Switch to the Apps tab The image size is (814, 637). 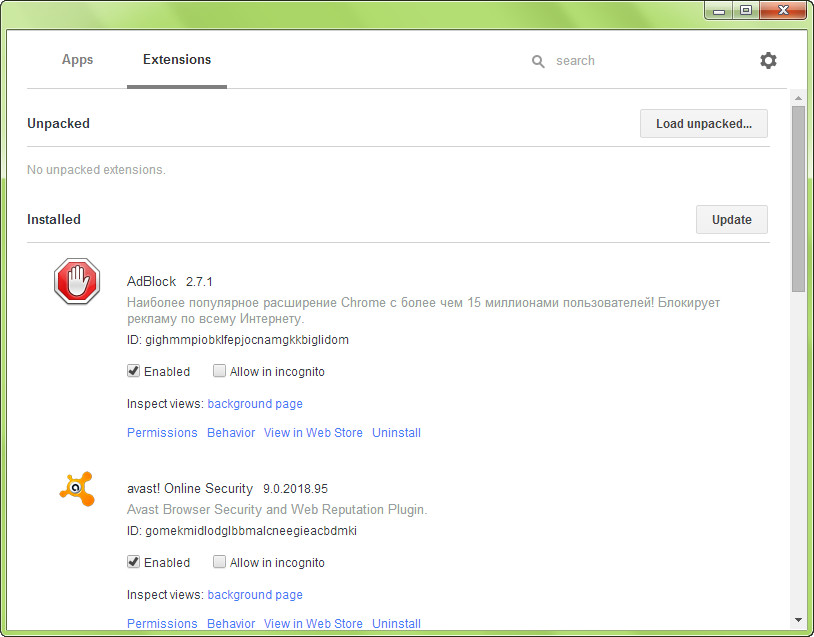77,60
